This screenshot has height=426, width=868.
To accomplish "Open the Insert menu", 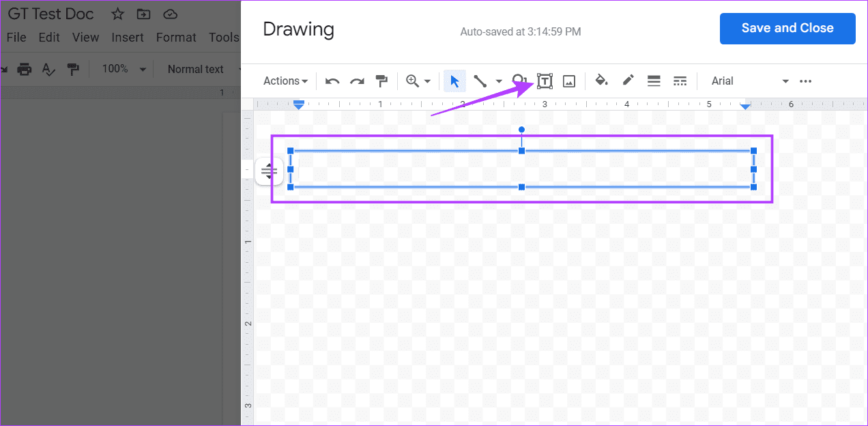I will pyautogui.click(x=128, y=38).
